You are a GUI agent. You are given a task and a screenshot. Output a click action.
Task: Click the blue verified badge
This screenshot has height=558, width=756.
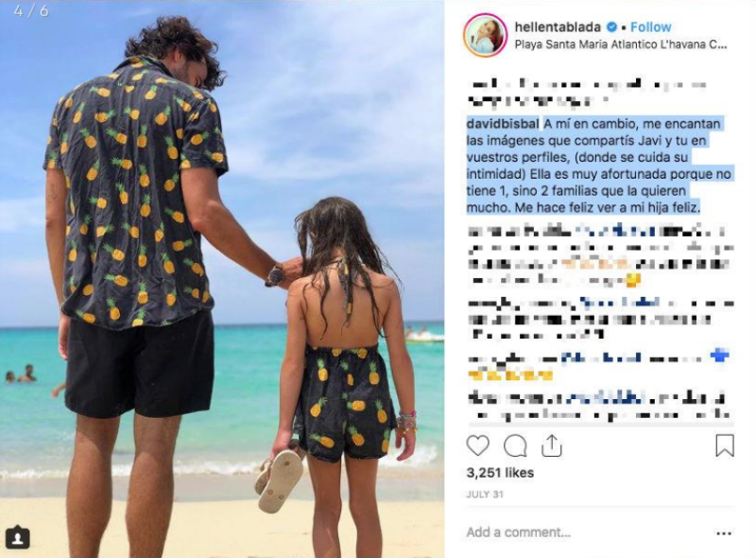tap(611, 27)
